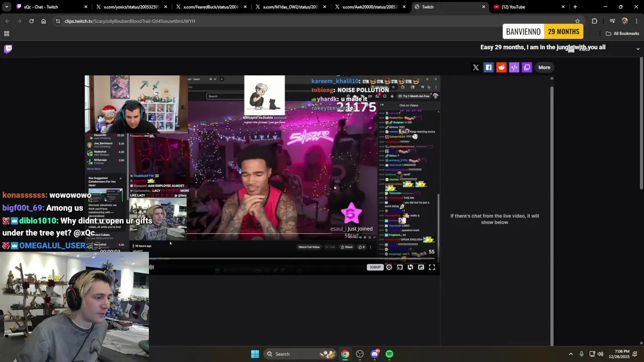Screen dimensions: 644x362
Task: Open media controls in Chrome toolbar
Action: [612, 21]
